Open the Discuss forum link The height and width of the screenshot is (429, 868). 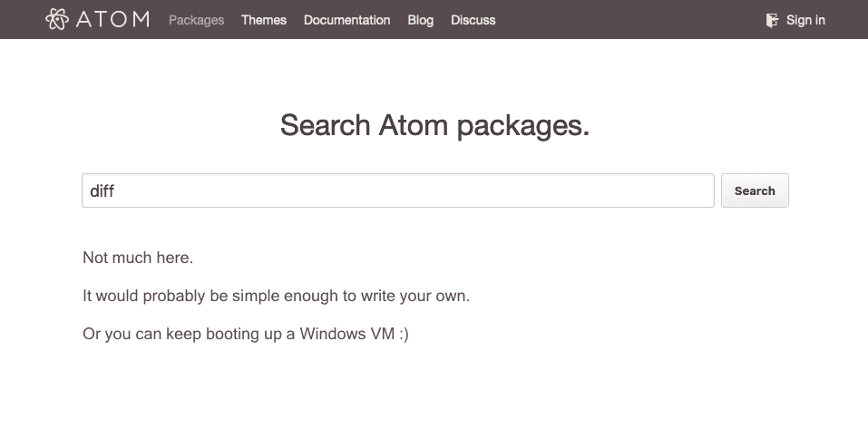point(473,20)
